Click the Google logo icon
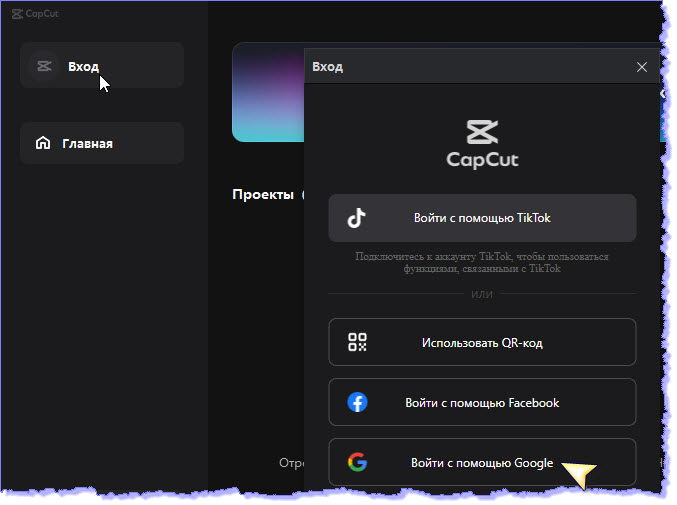This screenshot has width=677, height=505. pos(357,462)
